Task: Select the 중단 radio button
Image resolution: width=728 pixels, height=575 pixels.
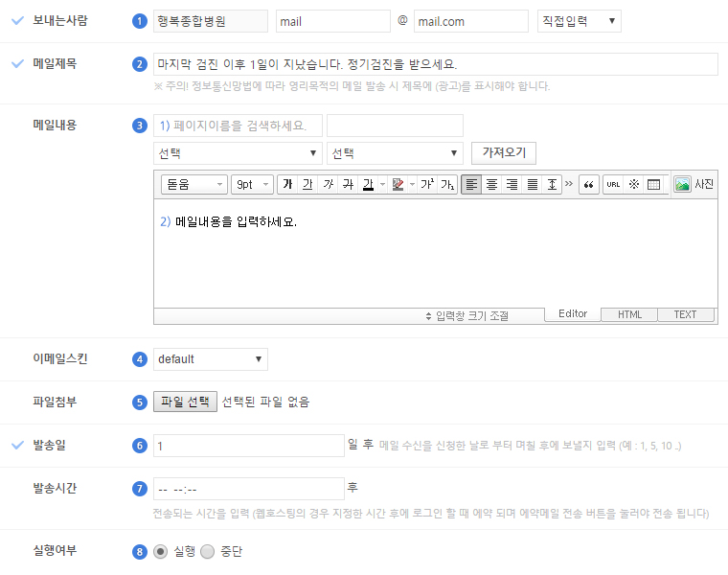Action: [x=208, y=552]
